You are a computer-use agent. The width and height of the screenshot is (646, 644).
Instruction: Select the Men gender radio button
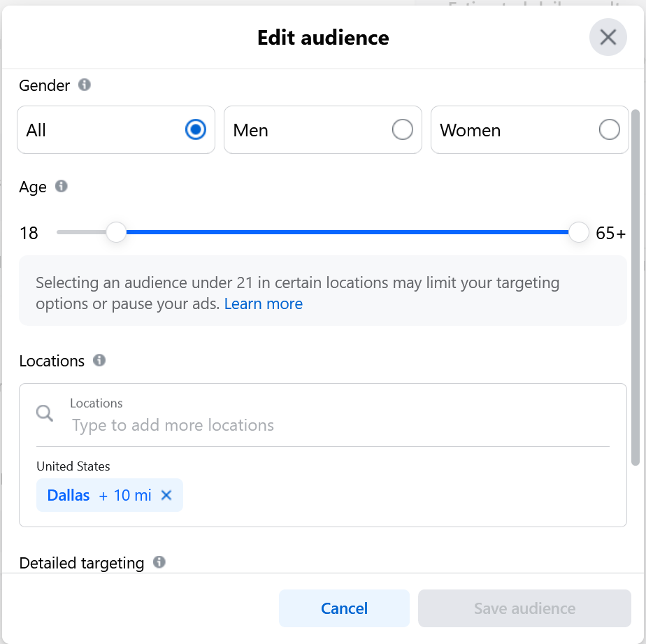402,130
